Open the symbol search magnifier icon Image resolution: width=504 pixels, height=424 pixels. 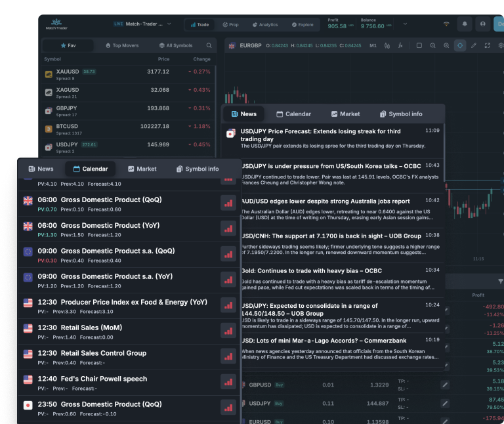[x=209, y=46]
